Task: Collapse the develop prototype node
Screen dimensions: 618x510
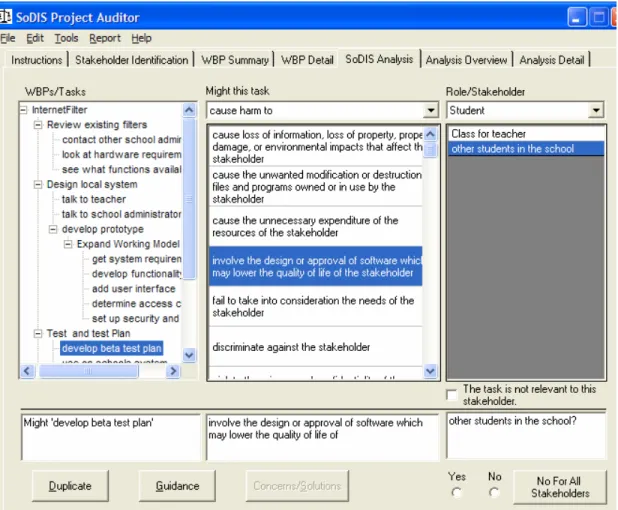Action: coord(53,229)
